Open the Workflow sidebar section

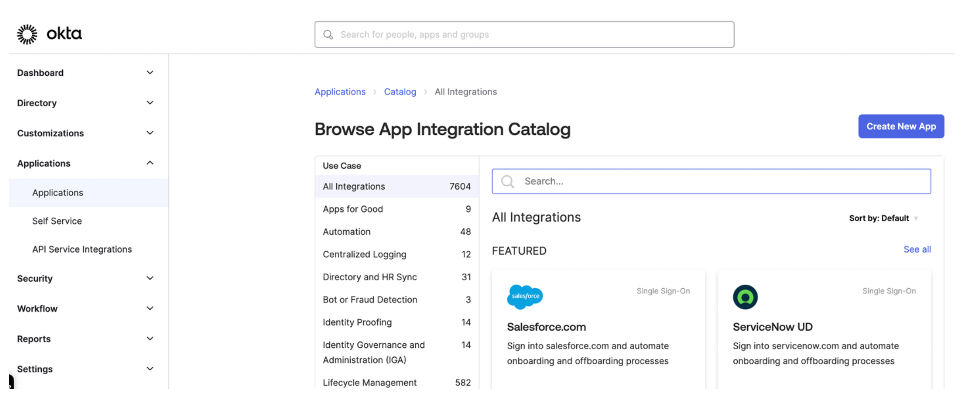point(37,309)
